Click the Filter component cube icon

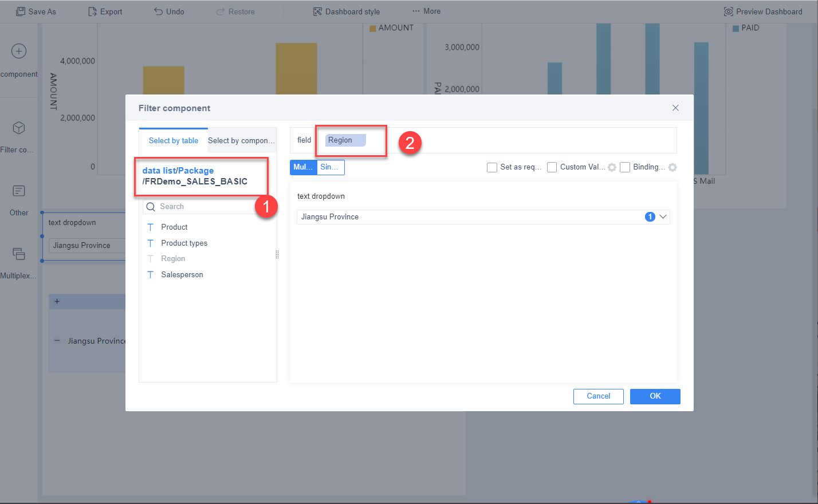point(19,127)
